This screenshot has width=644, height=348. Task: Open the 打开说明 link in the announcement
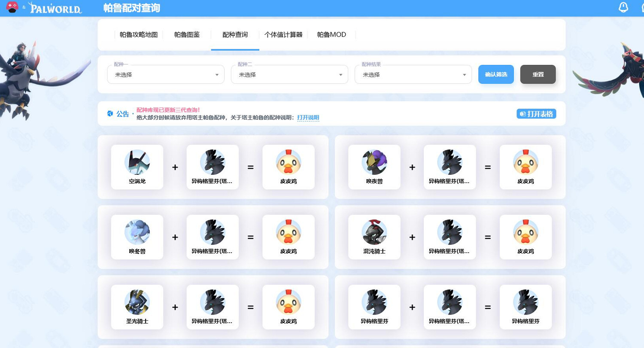point(308,117)
